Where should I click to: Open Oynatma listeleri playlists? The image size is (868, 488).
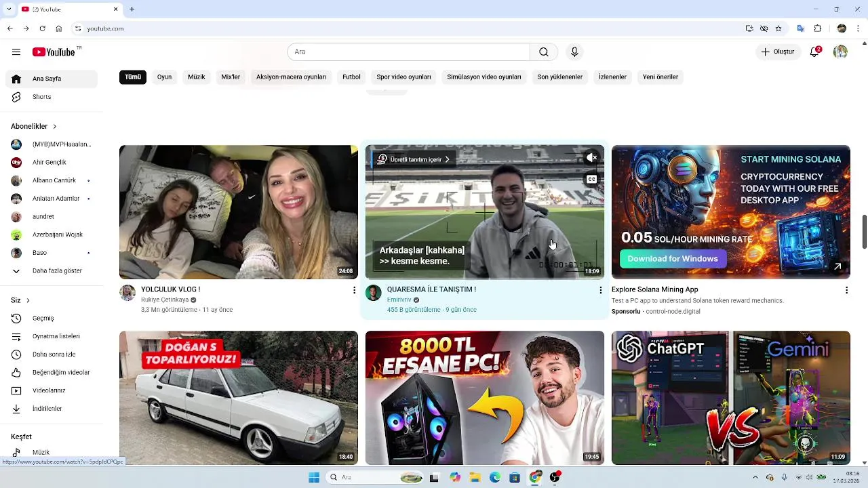(52, 336)
